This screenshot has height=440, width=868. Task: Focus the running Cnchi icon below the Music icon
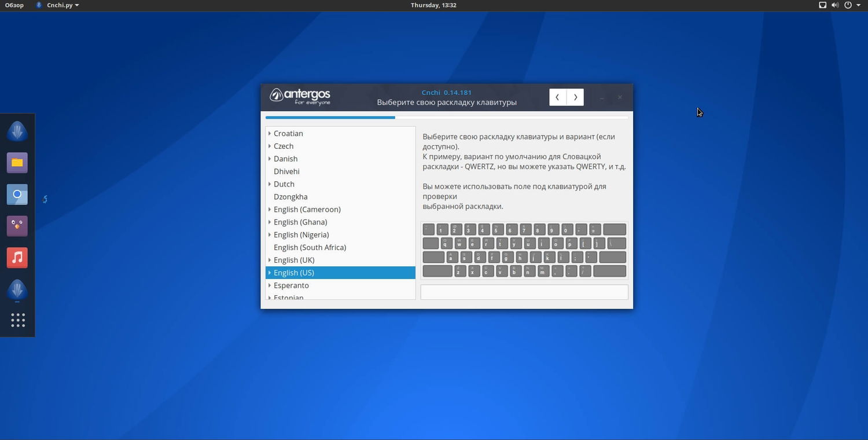pos(17,289)
